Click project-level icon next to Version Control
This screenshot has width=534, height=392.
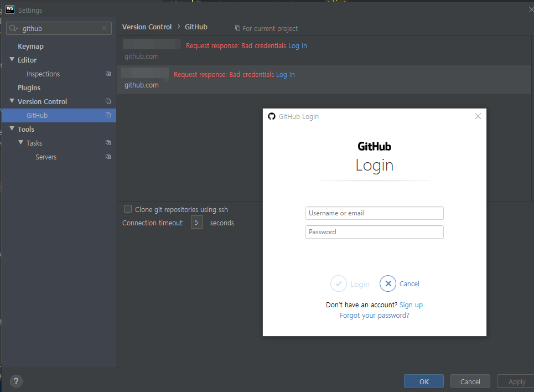[108, 101]
